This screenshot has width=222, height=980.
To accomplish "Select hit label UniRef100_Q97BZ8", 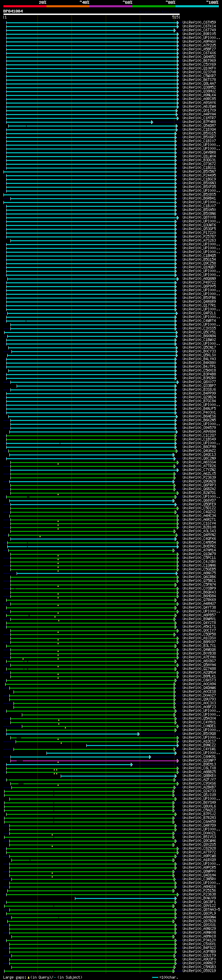I will [199, 921].
